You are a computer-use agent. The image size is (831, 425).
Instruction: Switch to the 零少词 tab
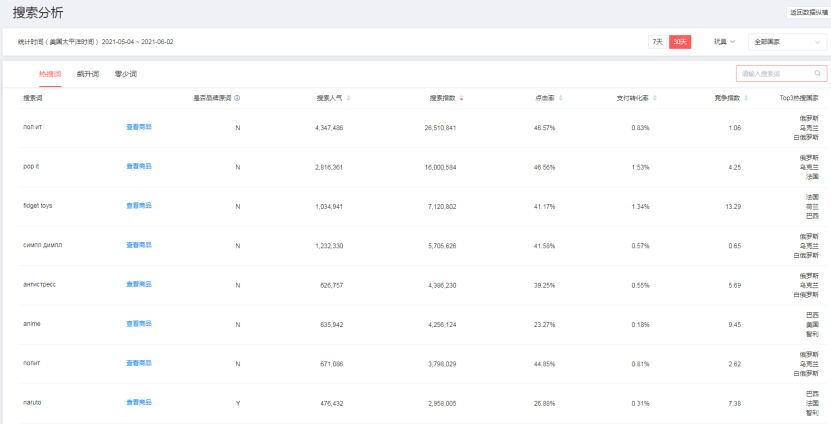pos(126,74)
